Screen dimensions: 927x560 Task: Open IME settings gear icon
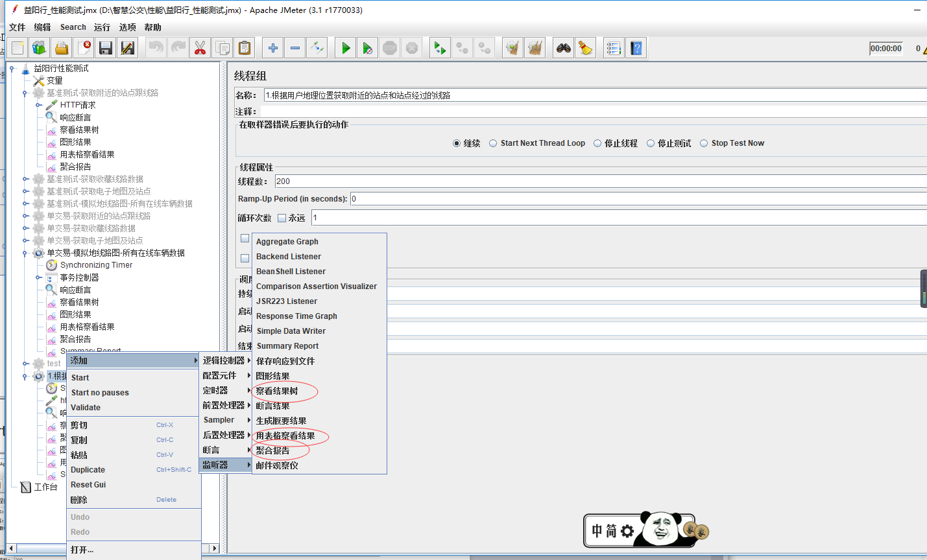[627, 531]
